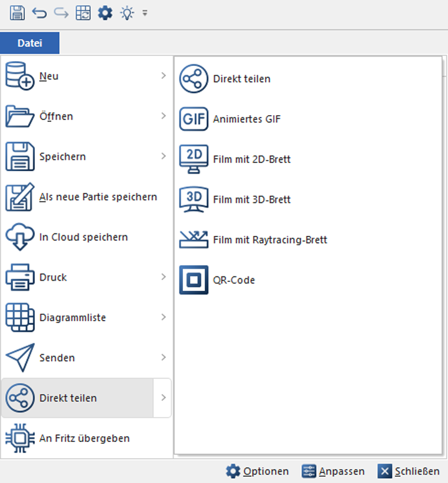Click the Anpassen button

(333, 471)
